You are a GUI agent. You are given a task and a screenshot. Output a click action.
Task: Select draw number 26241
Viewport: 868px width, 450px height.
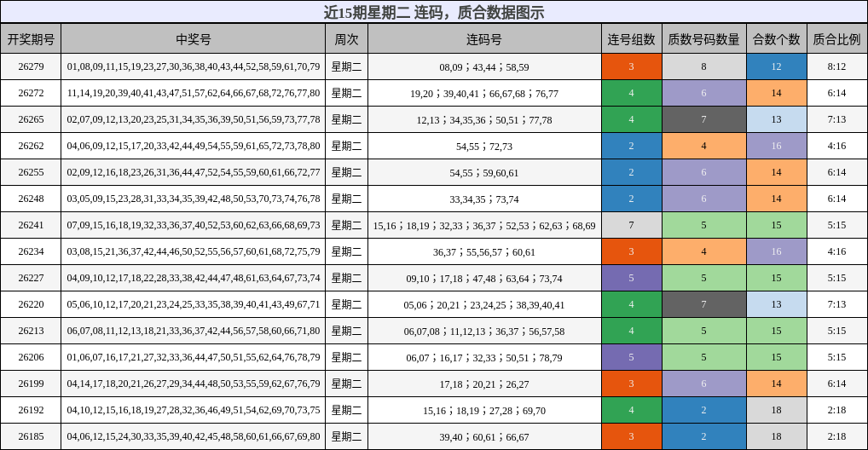coord(31,225)
